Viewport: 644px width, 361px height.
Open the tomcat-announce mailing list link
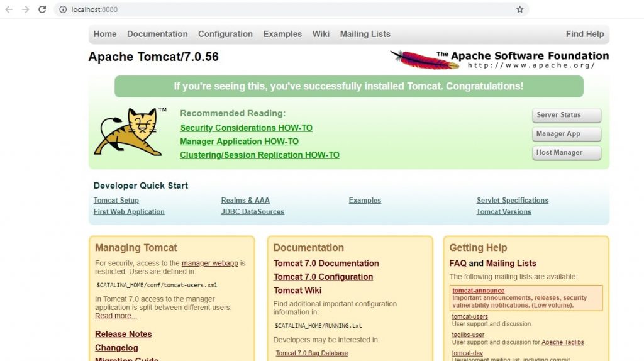pyautogui.click(x=479, y=291)
